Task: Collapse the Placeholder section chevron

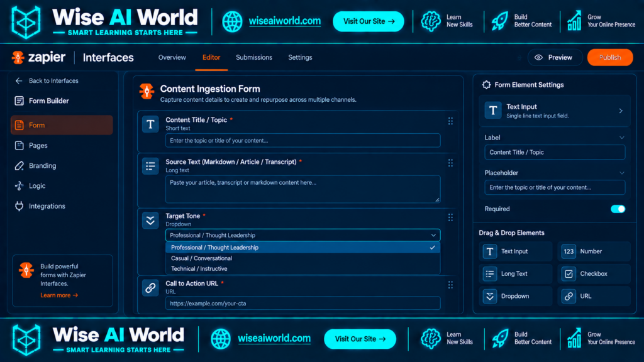Action: coord(621,173)
